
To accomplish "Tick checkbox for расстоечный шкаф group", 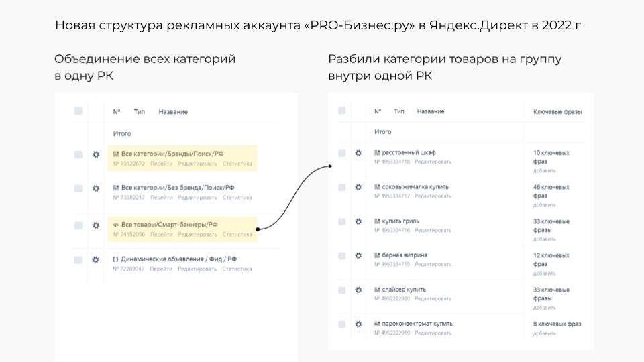I will coord(341,153).
